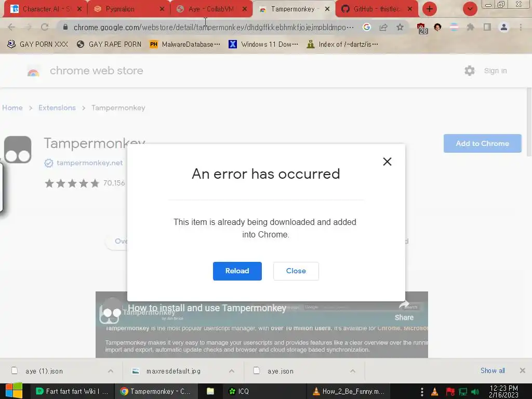Viewport: 532px width, 399px height.
Task: Expand aye.json download options chevron
Action: tap(353, 371)
